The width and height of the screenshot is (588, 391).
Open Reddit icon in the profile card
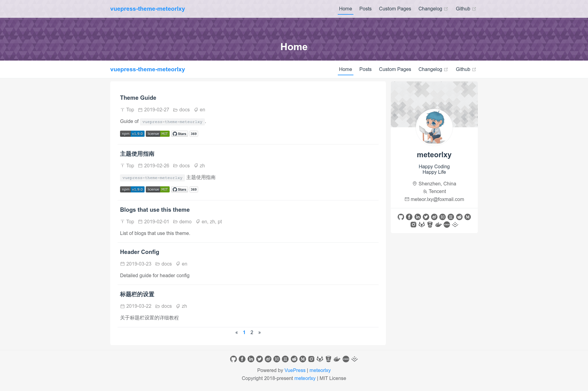pyautogui.click(x=459, y=217)
